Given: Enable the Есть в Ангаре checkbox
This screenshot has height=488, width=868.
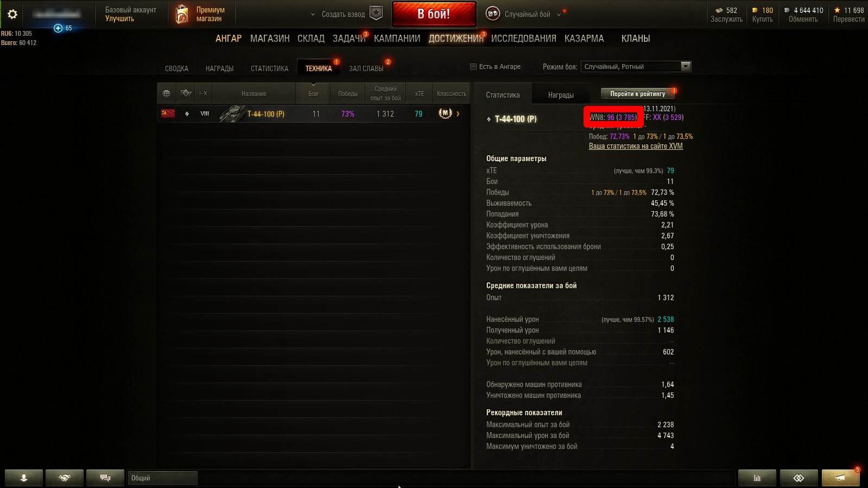Looking at the screenshot, I should click(x=473, y=67).
